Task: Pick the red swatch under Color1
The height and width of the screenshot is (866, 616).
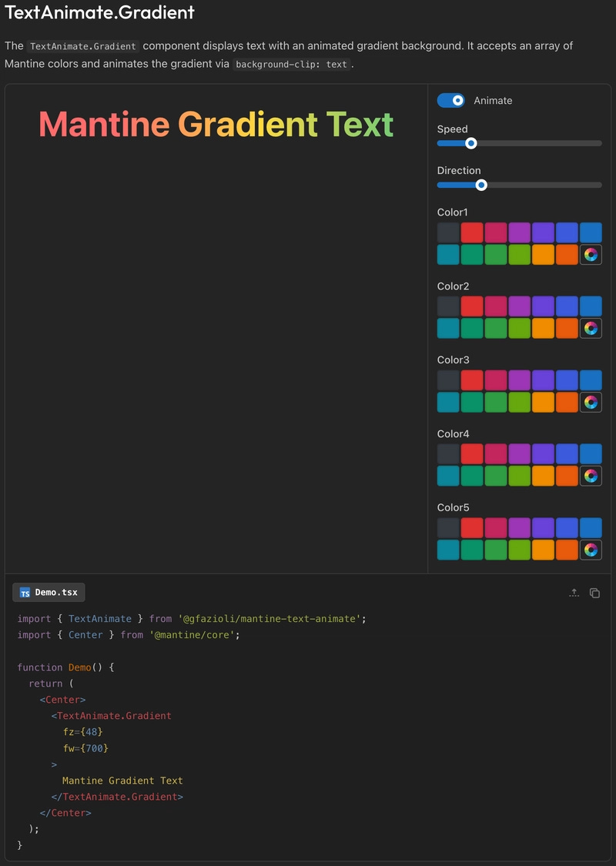Action: (x=472, y=232)
